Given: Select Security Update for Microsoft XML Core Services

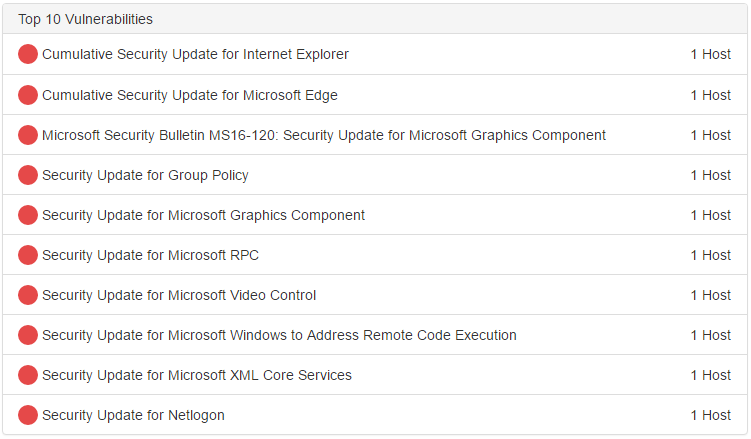Looking at the screenshot, I should [197, 375].
